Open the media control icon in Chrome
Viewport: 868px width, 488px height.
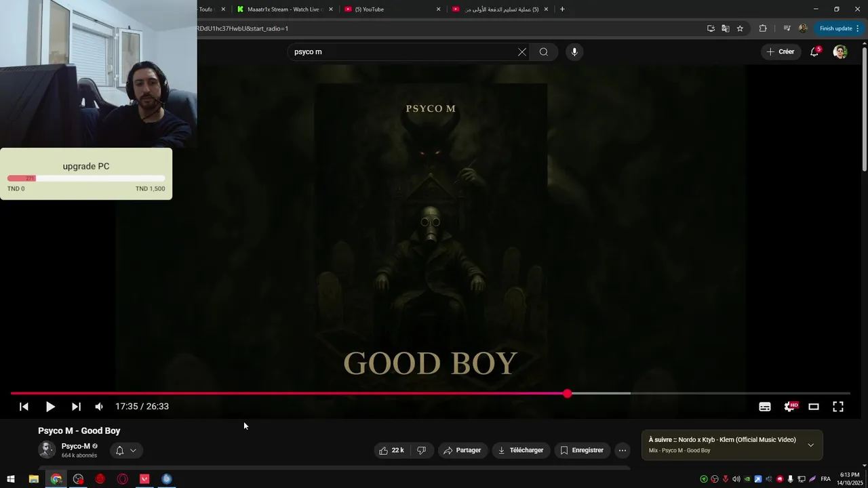click(x=787, y=28)
